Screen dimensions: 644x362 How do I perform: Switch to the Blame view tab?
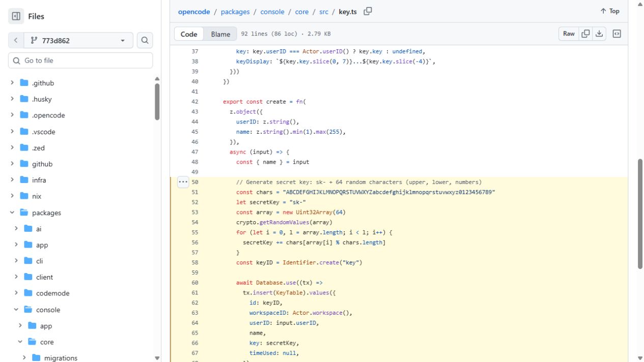click(x=220, y=34)
